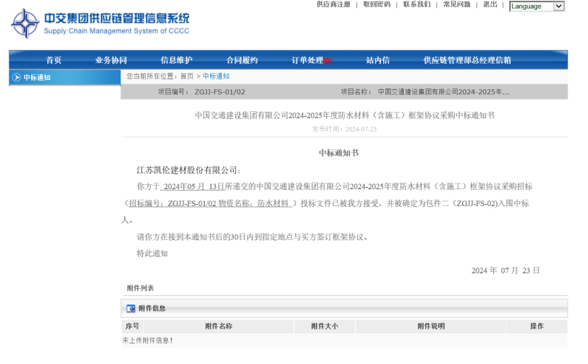Screen dimensions: 588x364
Task: Click the 首页 breadcrumb text
Action: 187,76
